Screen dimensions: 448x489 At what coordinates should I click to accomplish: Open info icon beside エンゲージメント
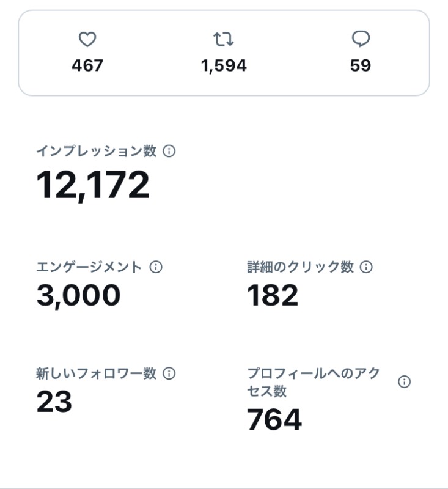[x=156, y=267]
